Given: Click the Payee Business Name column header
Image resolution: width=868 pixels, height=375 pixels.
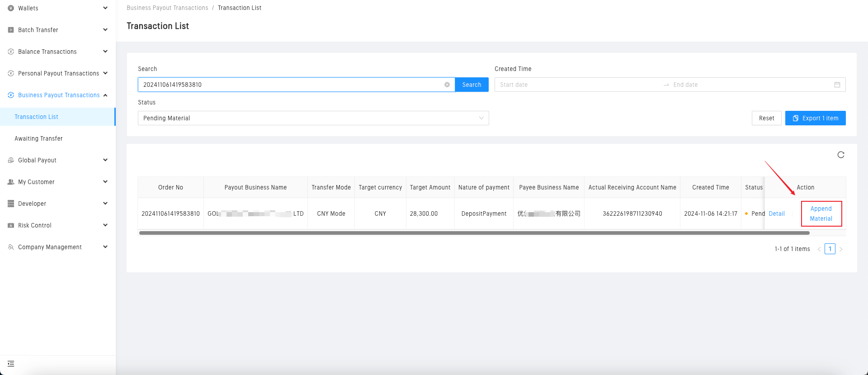Looking at the screenshot, I should click(x=549, y=187).
